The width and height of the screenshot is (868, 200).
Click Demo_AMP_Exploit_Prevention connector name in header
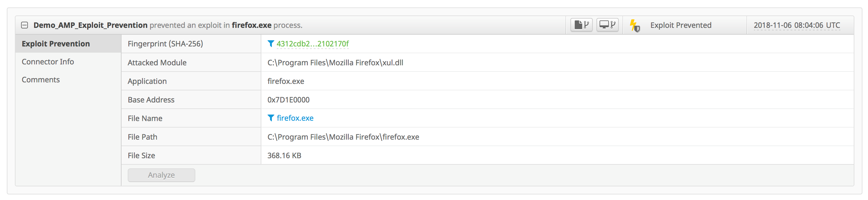tap(90, 25)
